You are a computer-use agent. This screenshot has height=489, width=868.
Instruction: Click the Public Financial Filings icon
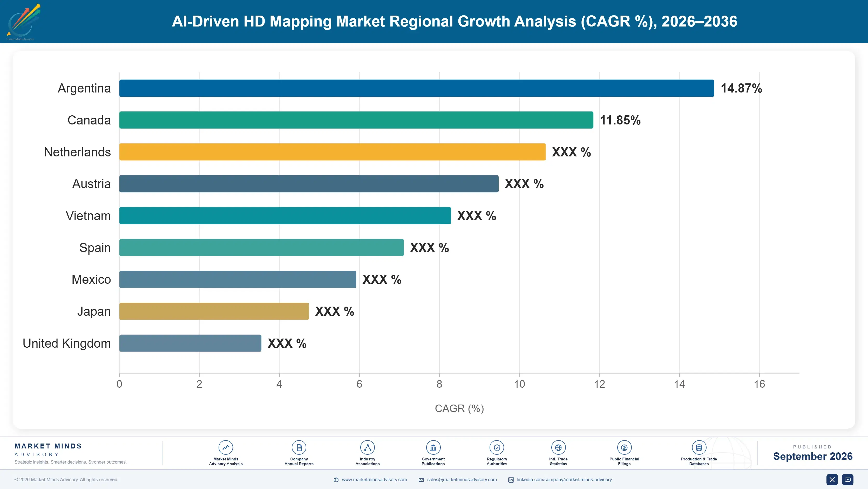click(x=624, y=447)
